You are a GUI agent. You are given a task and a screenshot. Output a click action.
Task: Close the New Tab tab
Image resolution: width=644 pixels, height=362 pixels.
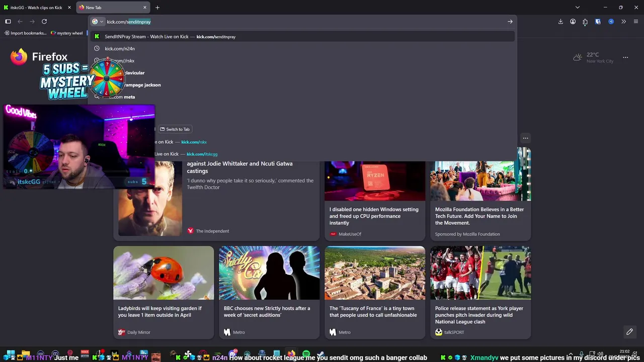tap(145, 8)
